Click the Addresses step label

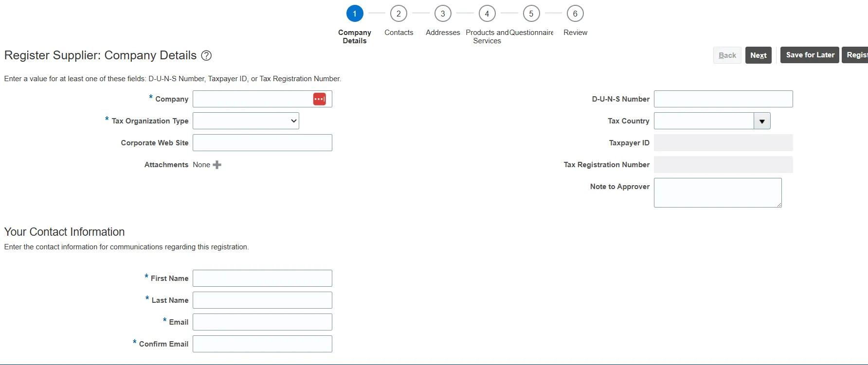coord(443,33)
